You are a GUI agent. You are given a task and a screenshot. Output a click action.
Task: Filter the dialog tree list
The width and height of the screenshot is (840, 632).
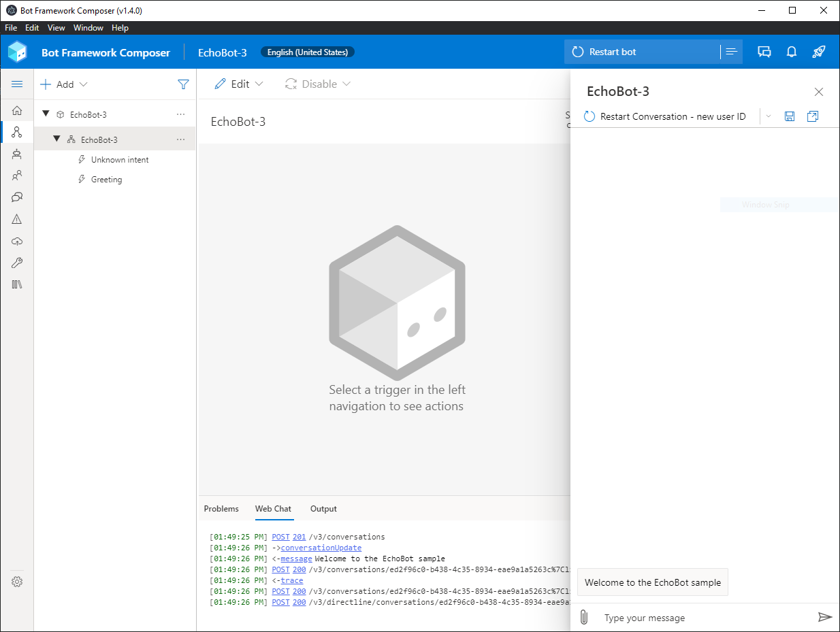click(183, 84)
